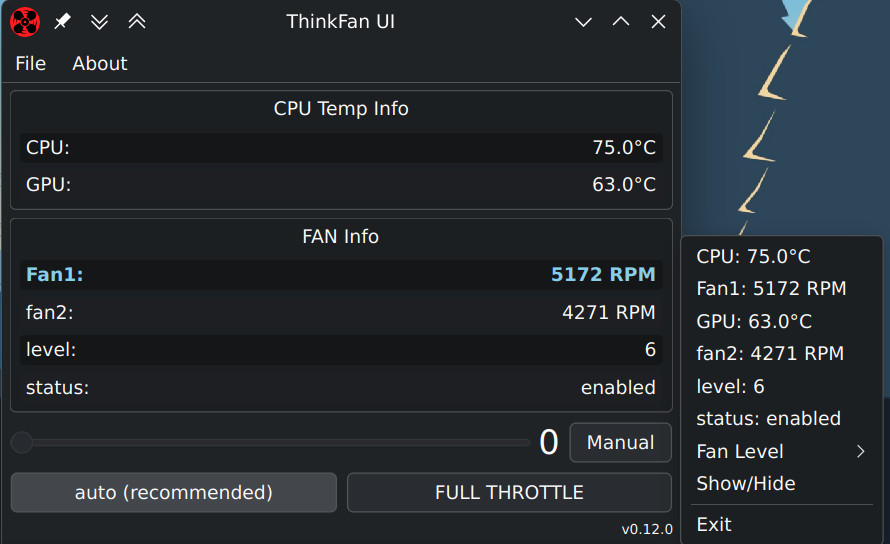Screen dimensions: 890x544
Task: Click the ThinkFan red fan app icon
Action: pyautogui.click(x=25, y=21)
